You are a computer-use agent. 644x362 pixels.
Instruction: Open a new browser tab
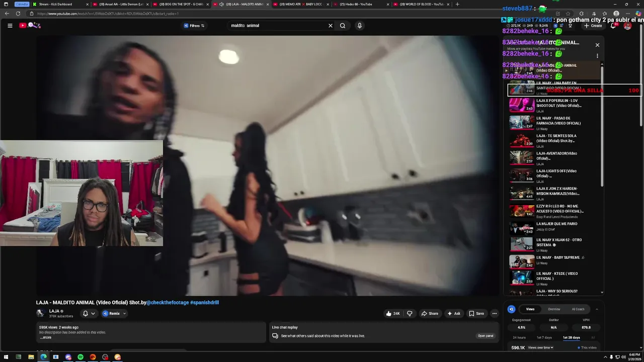457,4
